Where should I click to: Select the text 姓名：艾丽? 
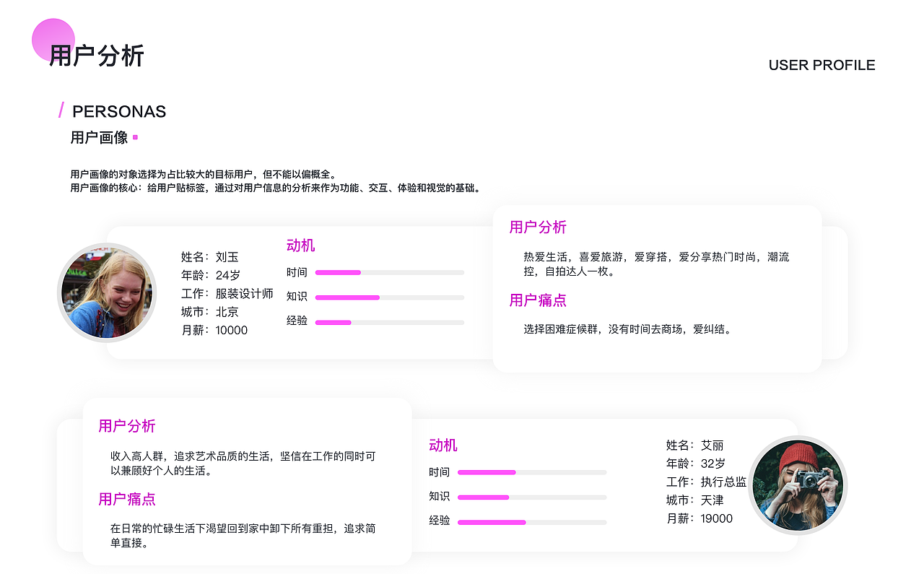(x=695, y=445)
